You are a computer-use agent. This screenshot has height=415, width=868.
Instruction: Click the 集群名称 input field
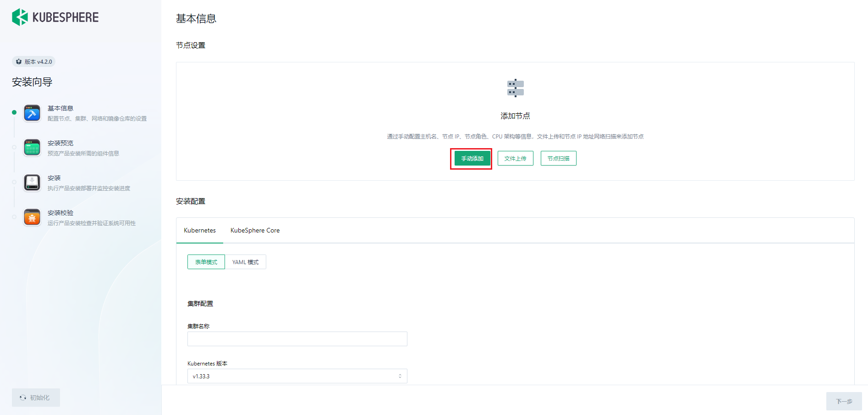(x=297, y=339)
